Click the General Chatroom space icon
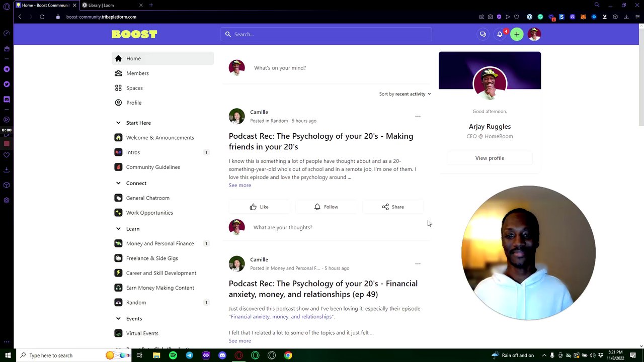 118,198
